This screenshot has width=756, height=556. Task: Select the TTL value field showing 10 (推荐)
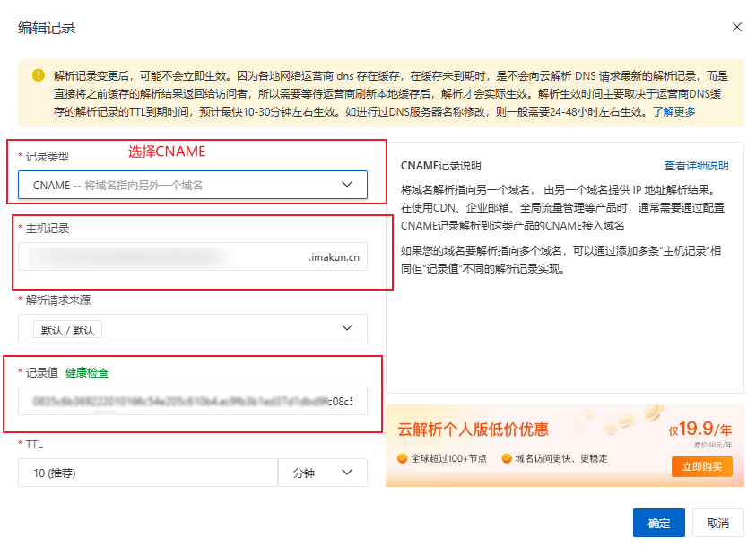tap(147, 473)
